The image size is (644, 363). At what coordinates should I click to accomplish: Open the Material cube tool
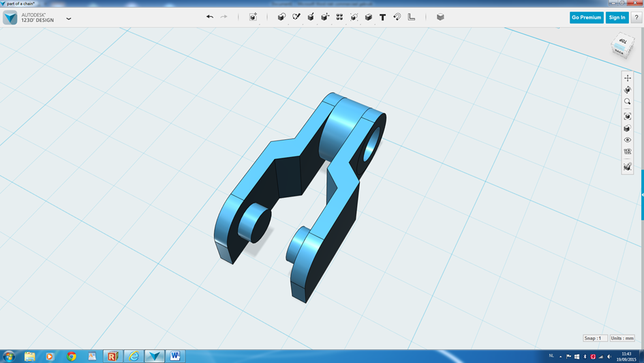click(440, 17)
